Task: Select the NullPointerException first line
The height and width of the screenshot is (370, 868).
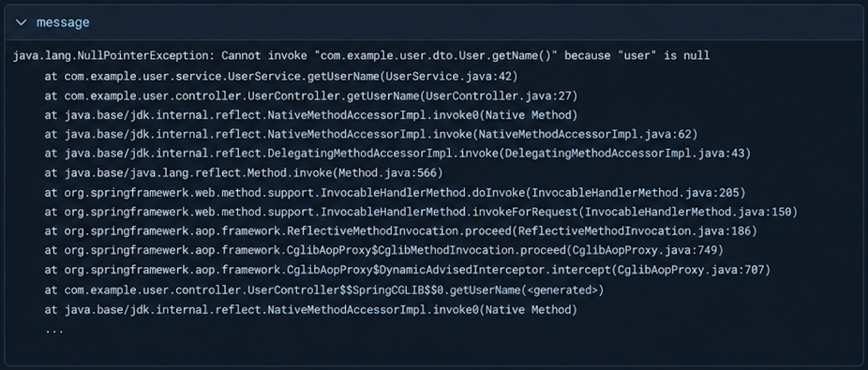Action: pyautogui.click(x=362, y=56)
